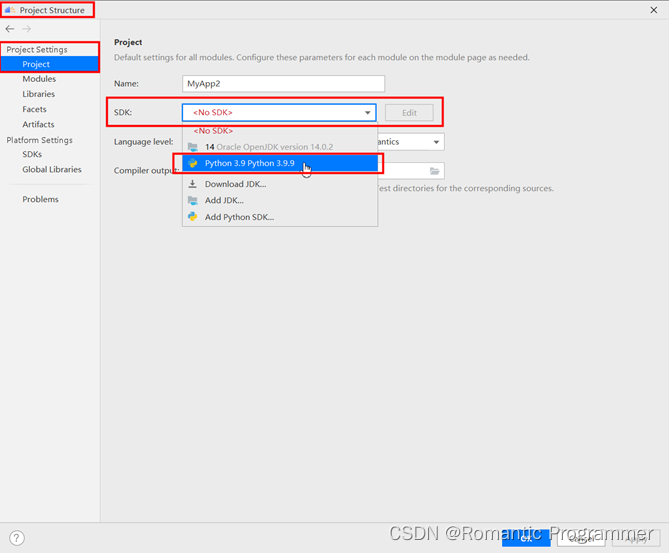The image size is (669, 553).
Task: Click the Python icon beside Add Python SDK
Action: (x=193, y=217)
